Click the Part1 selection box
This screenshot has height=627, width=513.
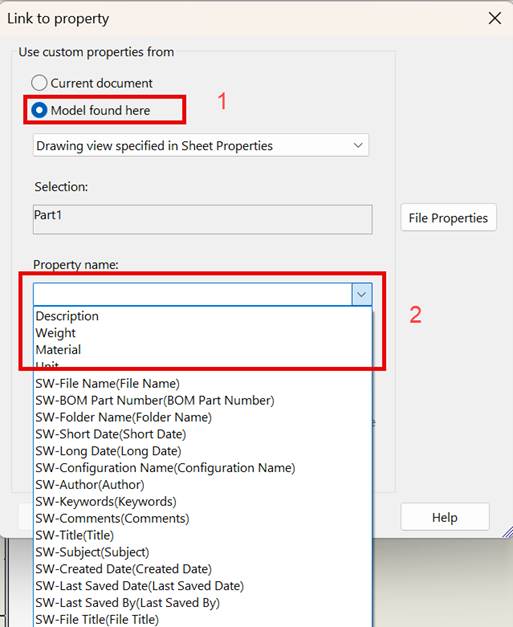203,220
